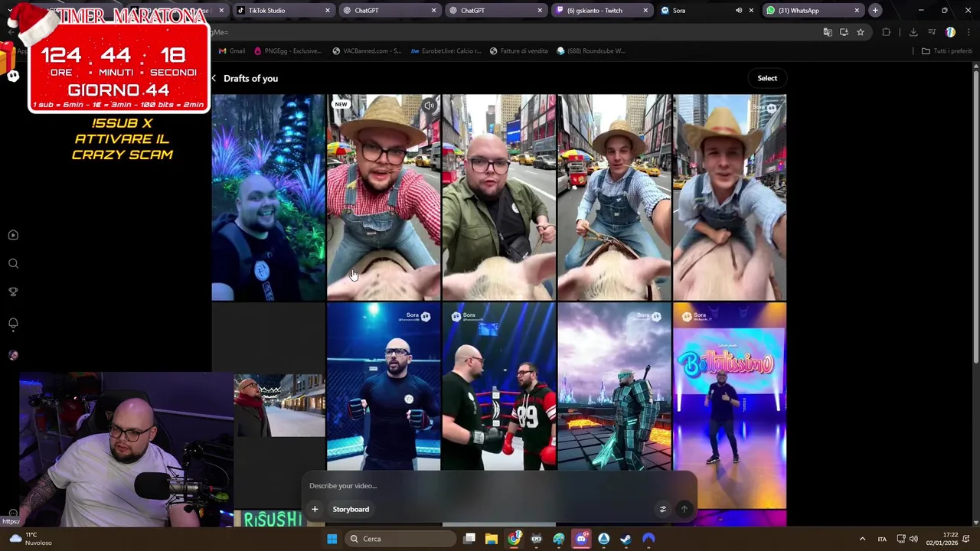The width and height of the screenshot is (980, 551).
Task: Open File Explorer from taskbar
Action: click(492, 539)
